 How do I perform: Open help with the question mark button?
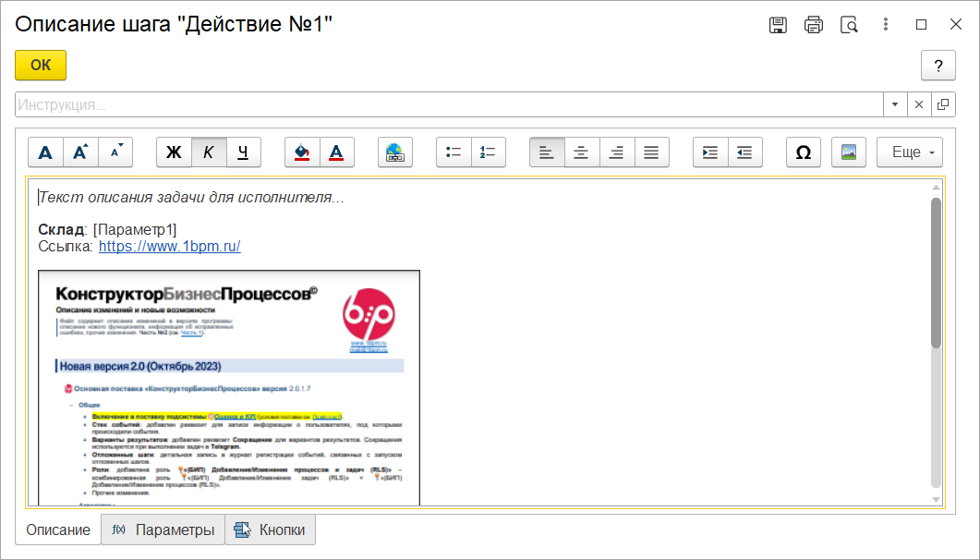938,65
